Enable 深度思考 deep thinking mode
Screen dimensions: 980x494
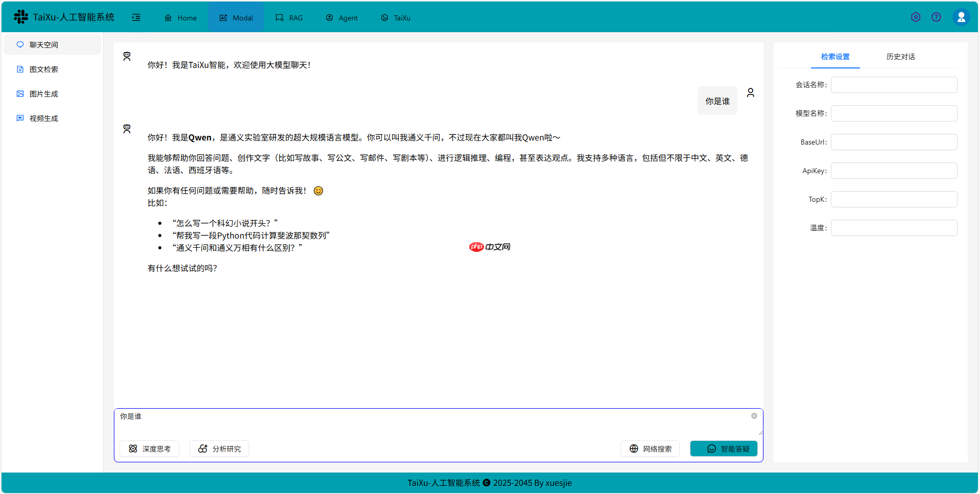(x=149, y=449)
